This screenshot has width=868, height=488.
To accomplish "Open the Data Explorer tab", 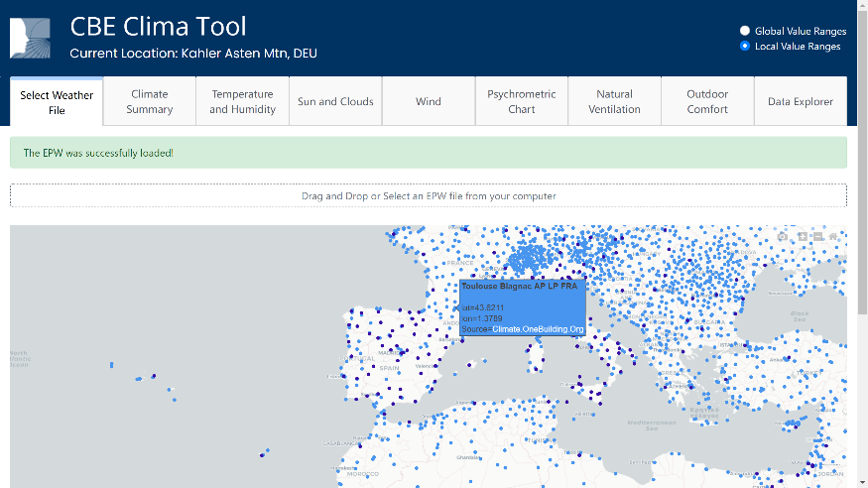I will (801, 101).
